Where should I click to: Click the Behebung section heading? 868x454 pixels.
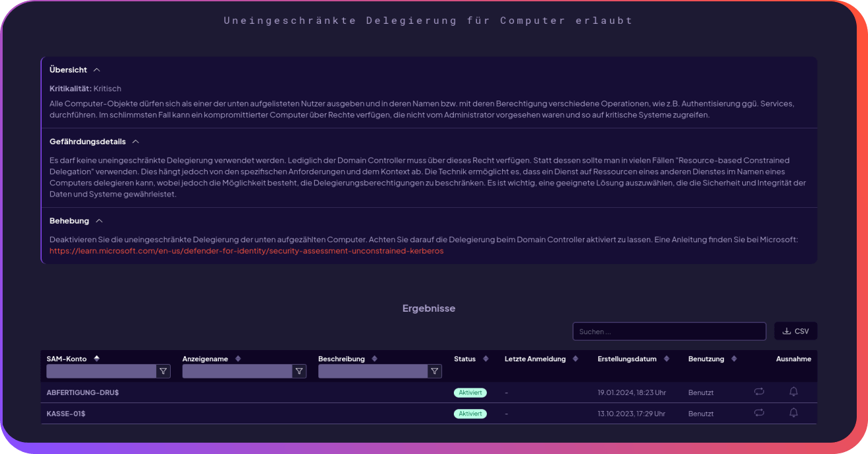pyautogui.click(x=69, y=221)
